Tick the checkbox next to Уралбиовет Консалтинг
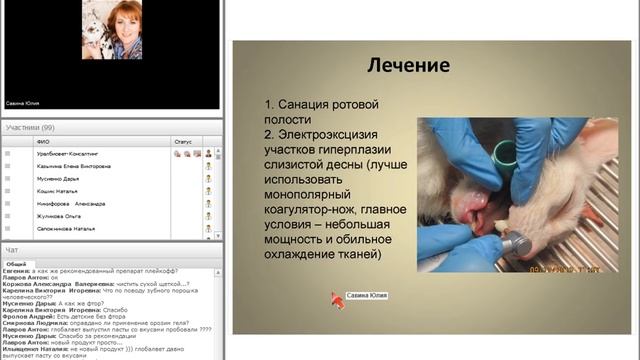This screenshot has height=360, width=640. tap(7, 153)
